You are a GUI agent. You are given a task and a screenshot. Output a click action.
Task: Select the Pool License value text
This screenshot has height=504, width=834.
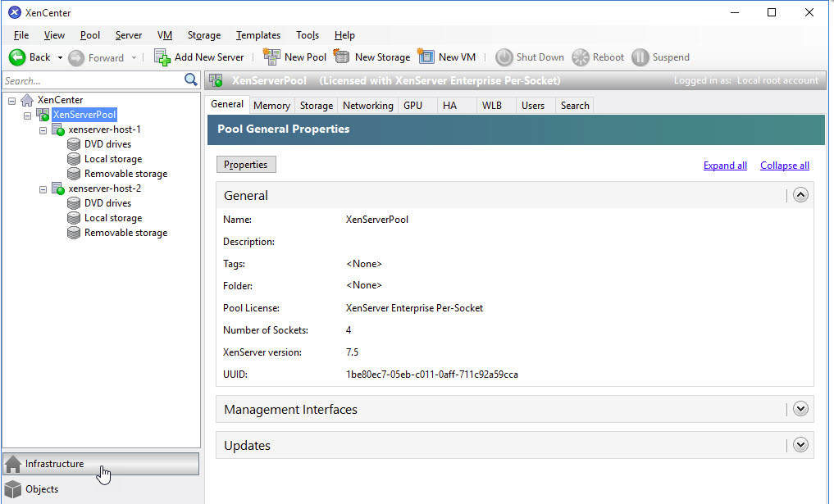414,308
